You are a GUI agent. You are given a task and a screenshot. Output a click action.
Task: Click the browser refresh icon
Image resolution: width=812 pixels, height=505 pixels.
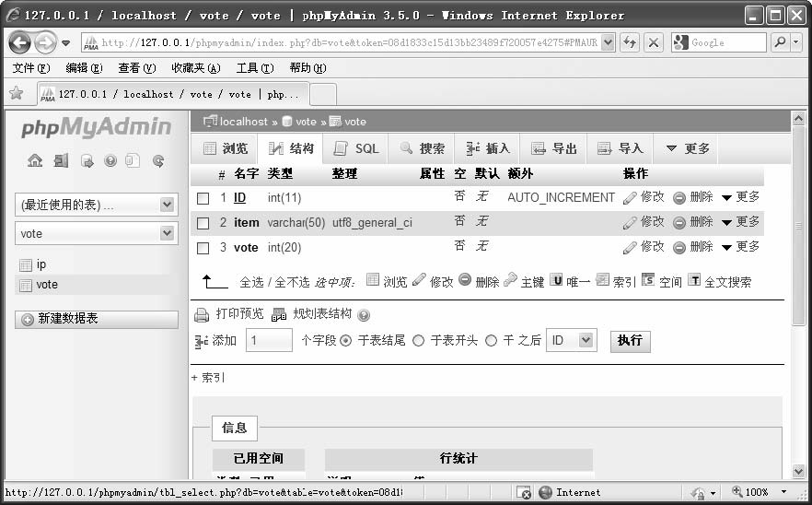[x=630, y=42]
